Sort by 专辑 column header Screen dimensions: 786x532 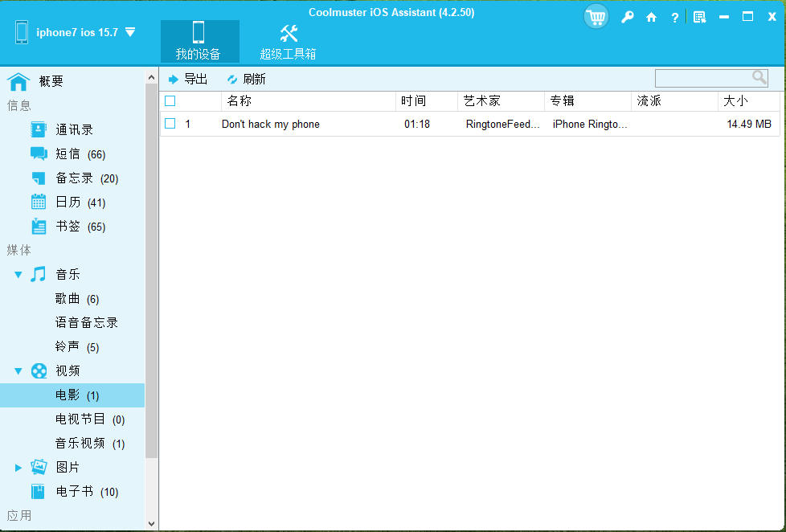587,101
